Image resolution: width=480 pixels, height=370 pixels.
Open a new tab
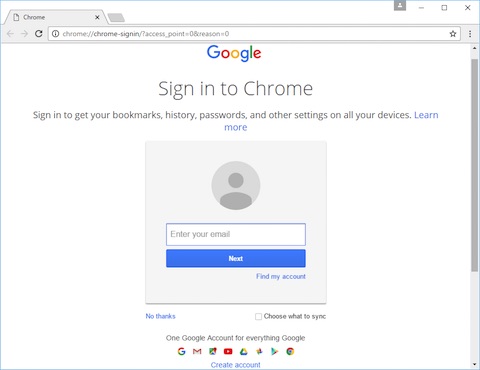point(116,18)
